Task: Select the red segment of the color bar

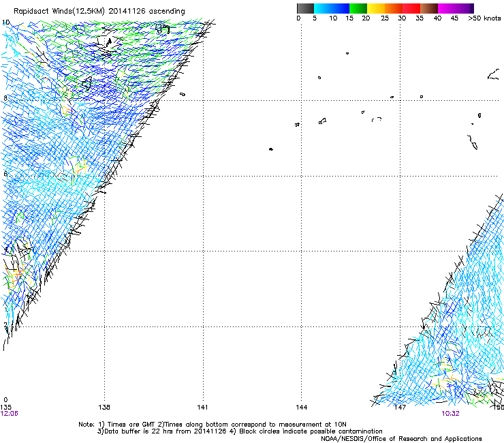Action: 411,8
